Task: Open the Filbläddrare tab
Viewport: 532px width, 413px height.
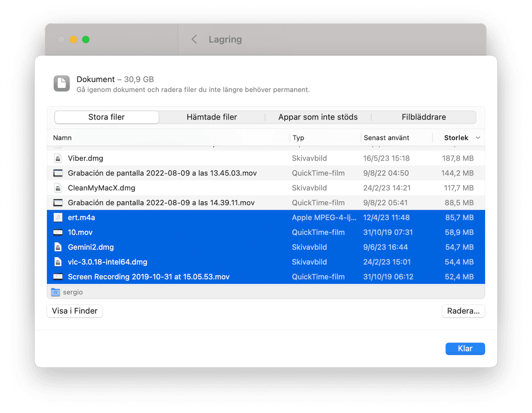Action: tap(423, 117)
